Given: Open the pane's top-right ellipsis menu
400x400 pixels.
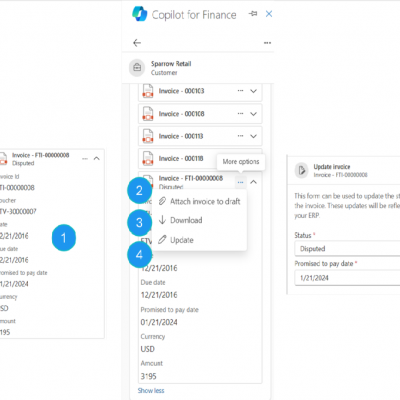Looking at the screenshot, I should coord(267,43).
